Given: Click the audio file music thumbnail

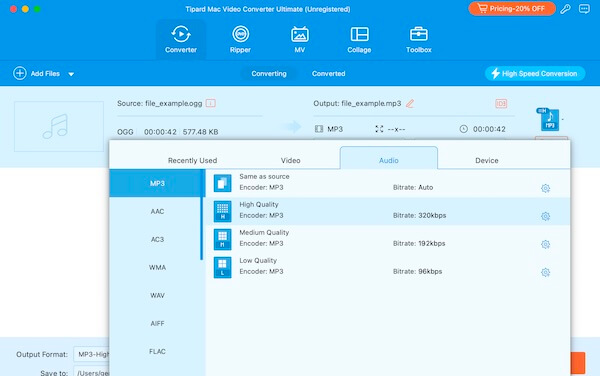Looking at the screenshot, I should click(59, 126).
